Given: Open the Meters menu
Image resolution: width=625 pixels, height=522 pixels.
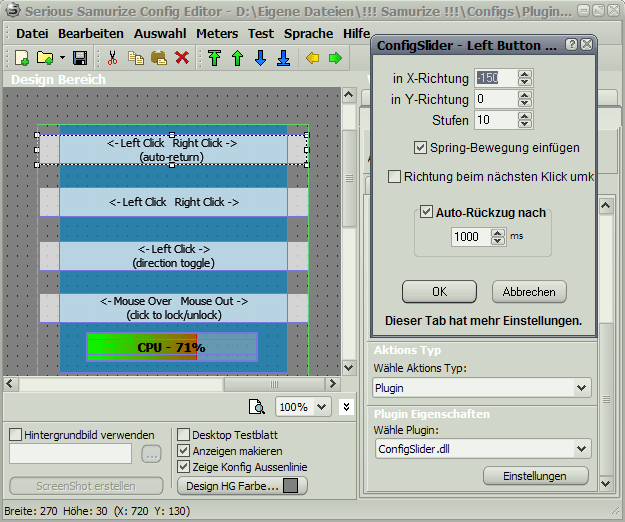Looking at the screenshot, I should point(217,33).
